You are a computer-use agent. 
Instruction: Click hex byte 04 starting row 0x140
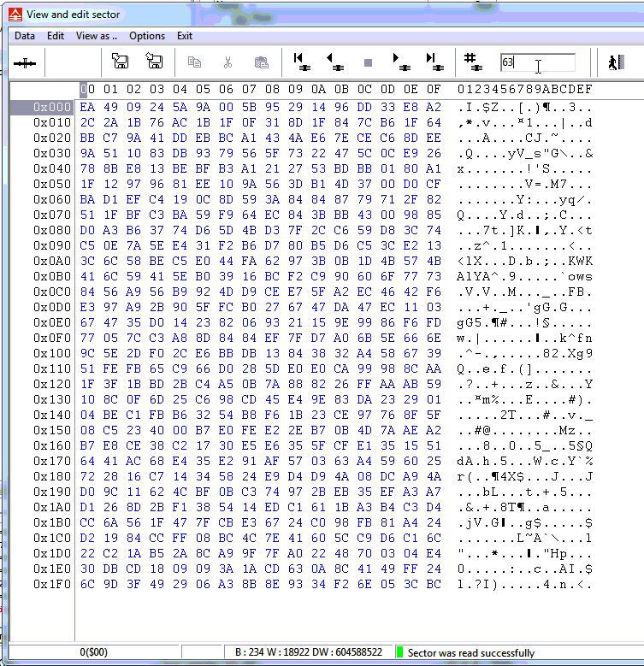(x=87, y=415)
